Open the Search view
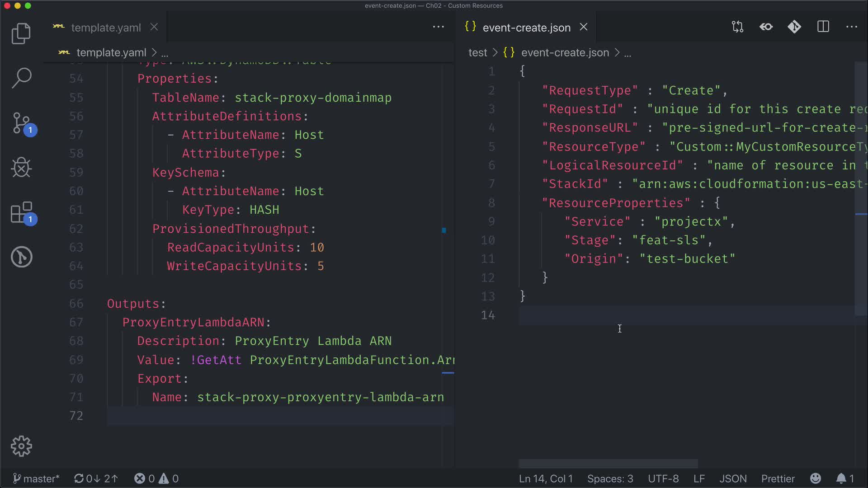 [x=21, y=78]
